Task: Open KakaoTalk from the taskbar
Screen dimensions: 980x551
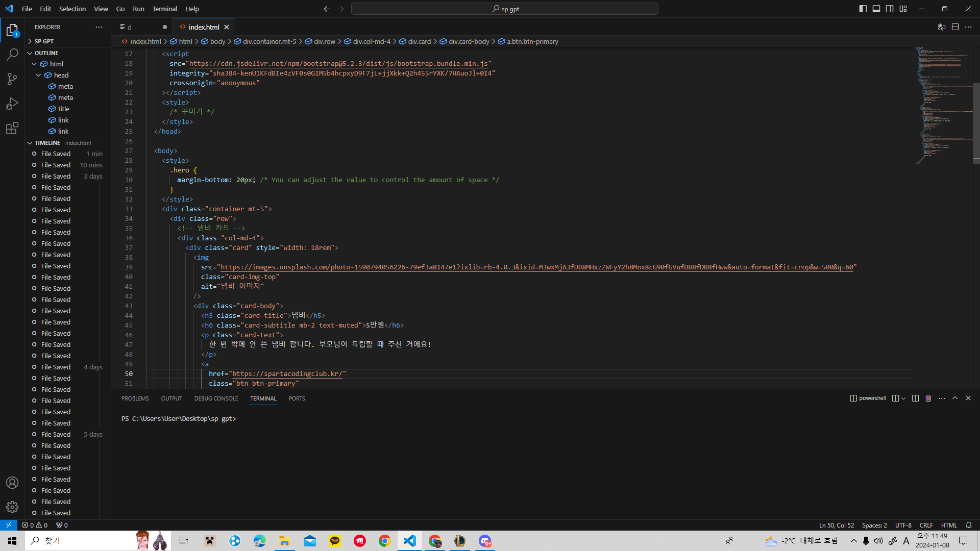Action: pyautogui.click(x=335, y=541)
